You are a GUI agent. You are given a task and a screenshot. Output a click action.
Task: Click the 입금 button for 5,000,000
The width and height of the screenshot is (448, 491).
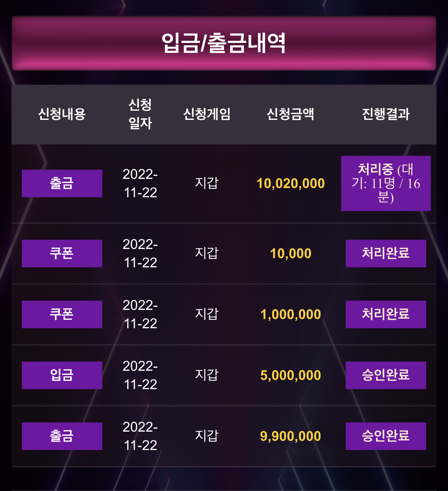pos(62,375)
